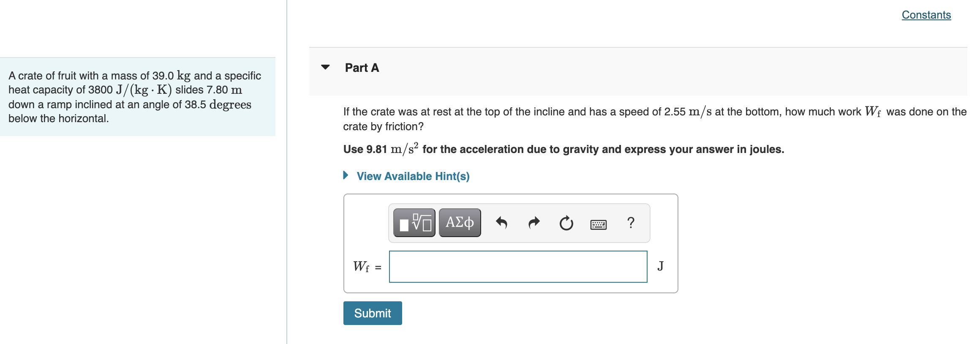Click the Wf = label before input

pos(367,267)
